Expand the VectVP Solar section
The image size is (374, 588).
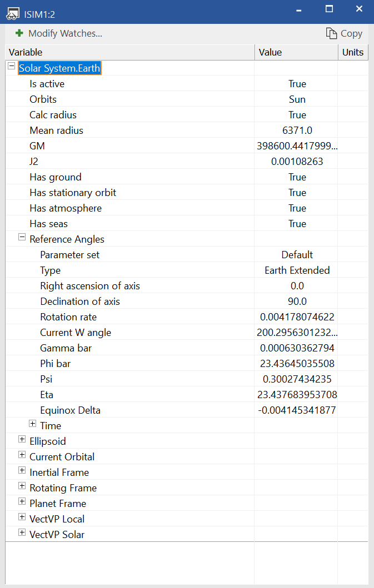tap(22, 532)
